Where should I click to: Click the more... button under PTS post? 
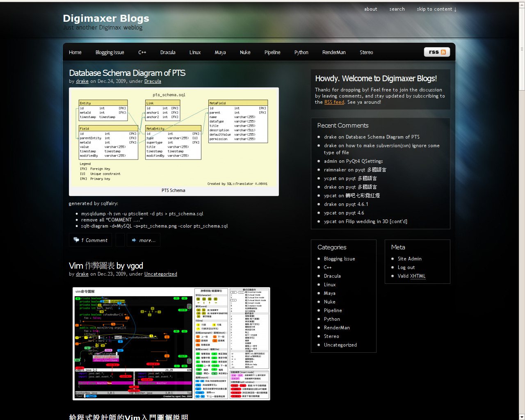pos(144,240)
